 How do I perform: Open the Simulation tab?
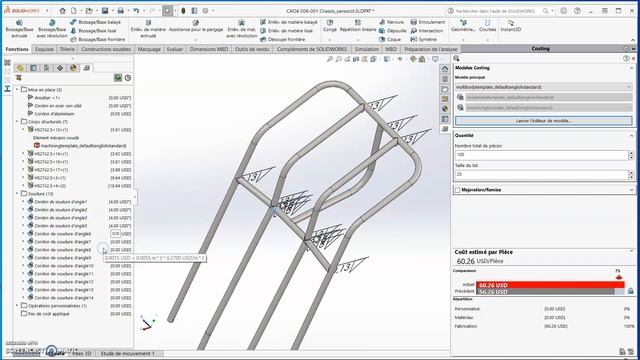point(367,49)
